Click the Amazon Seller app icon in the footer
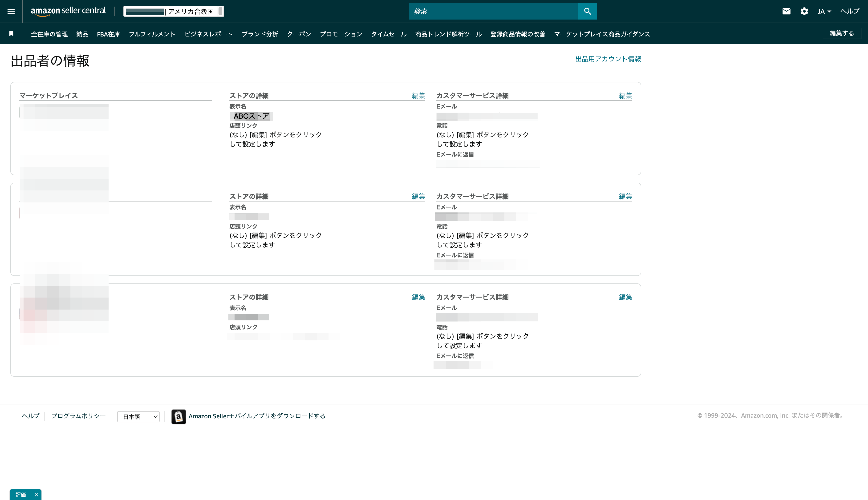 [x=178, y=417]
